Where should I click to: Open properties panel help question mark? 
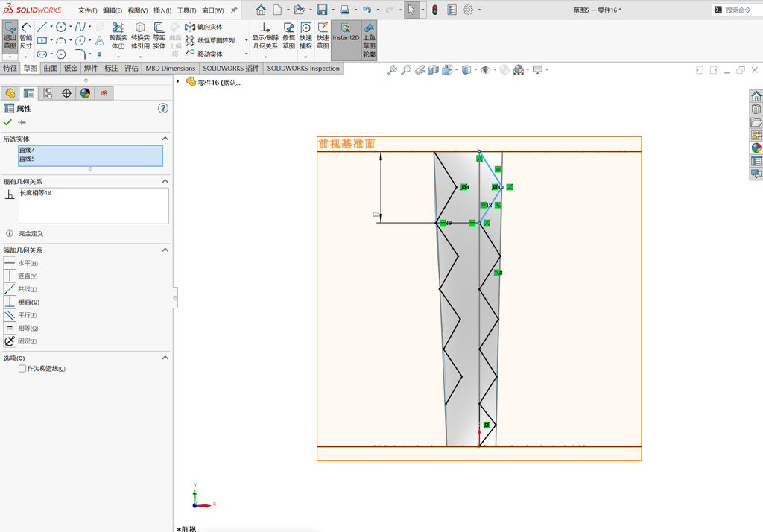click(x=163, y=108)
